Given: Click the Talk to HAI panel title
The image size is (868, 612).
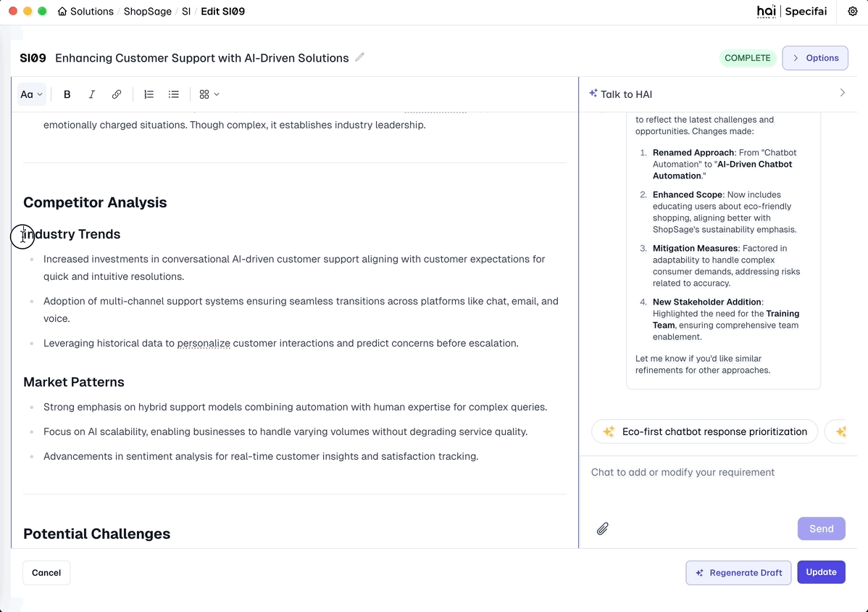Looking at the screenshot, I should [x=626, y=94].
